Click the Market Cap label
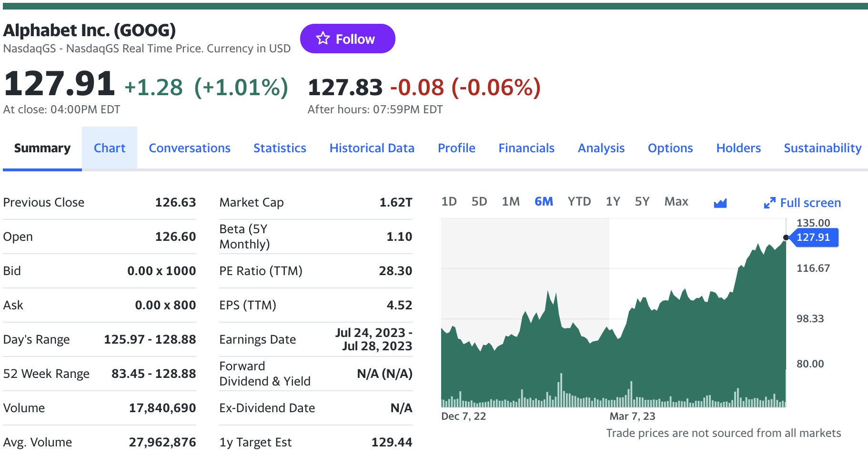This screenshot has height=455, width=868. tap(252, 202)
